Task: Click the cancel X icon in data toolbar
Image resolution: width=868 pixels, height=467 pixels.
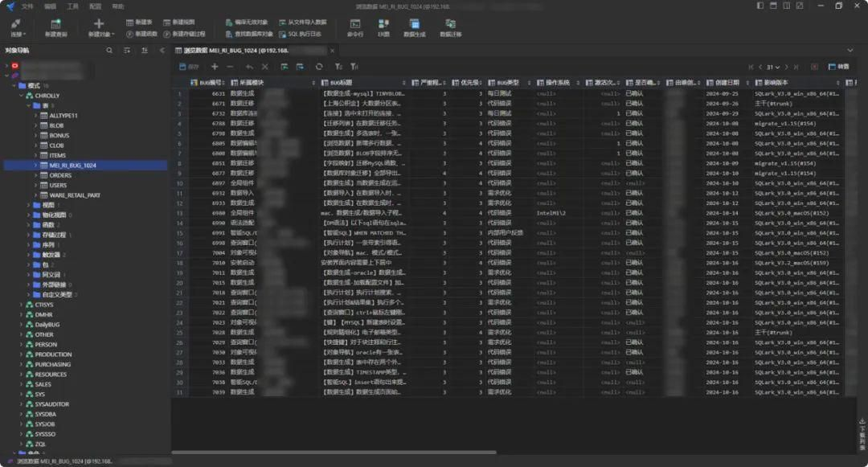Action: click(x=264, y=67)
